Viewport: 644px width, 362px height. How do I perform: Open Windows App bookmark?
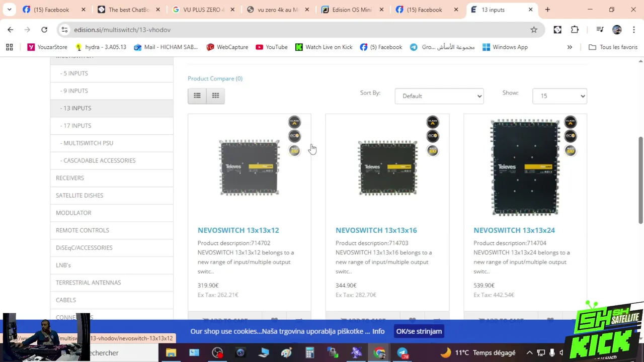pos(505,47)
